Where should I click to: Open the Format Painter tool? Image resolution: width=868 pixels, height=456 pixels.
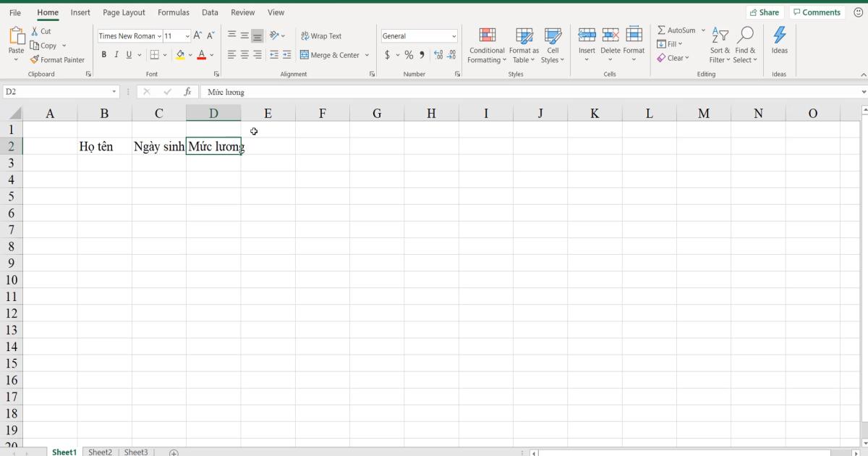click(x=58, y=59)
